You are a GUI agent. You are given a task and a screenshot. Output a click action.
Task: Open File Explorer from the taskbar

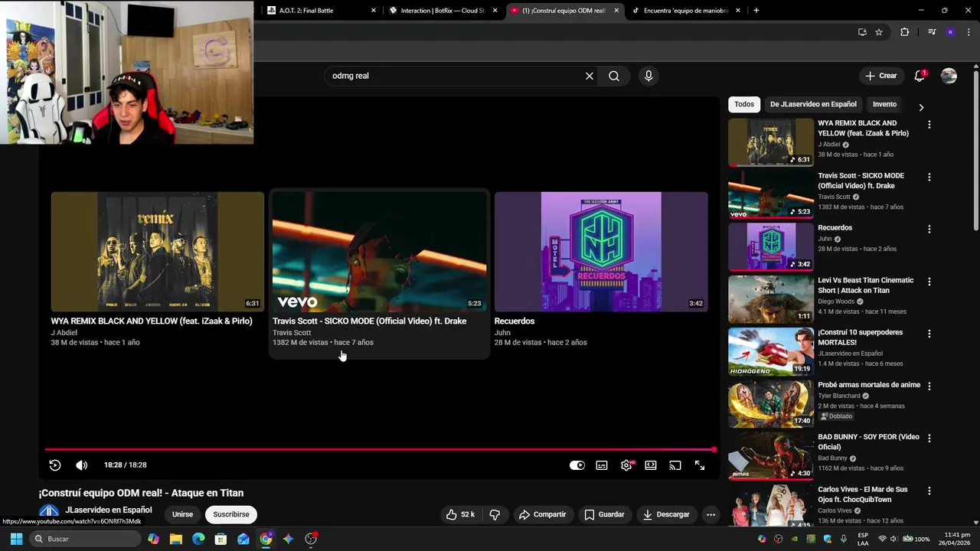pos(176,539)
